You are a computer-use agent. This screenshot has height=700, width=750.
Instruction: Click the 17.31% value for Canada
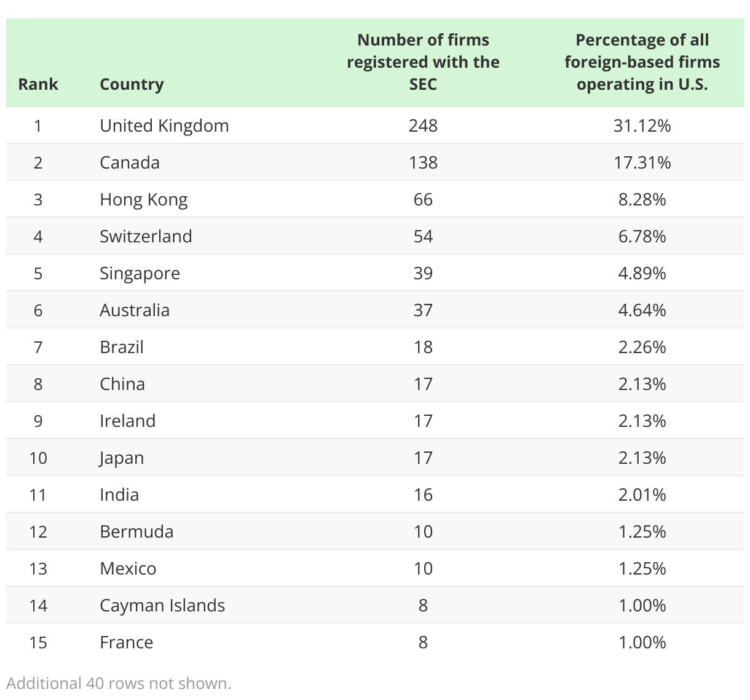pos(642,162)
